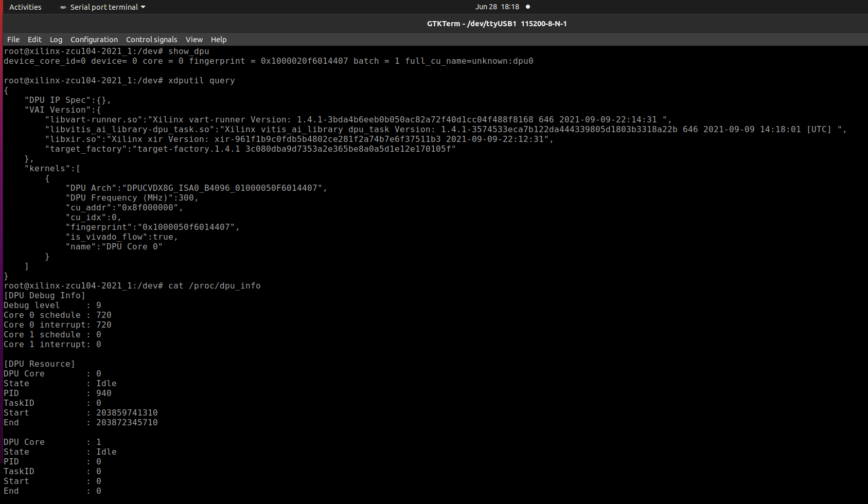This screenshot has width=868, height=504.
Task: Click the notification dot beside the clock
Action: (528, 7)
